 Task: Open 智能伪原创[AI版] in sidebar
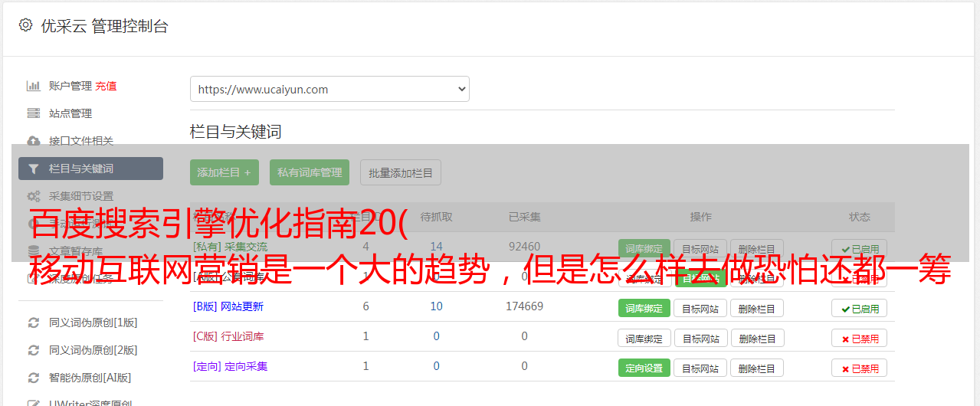click(90, 378)
